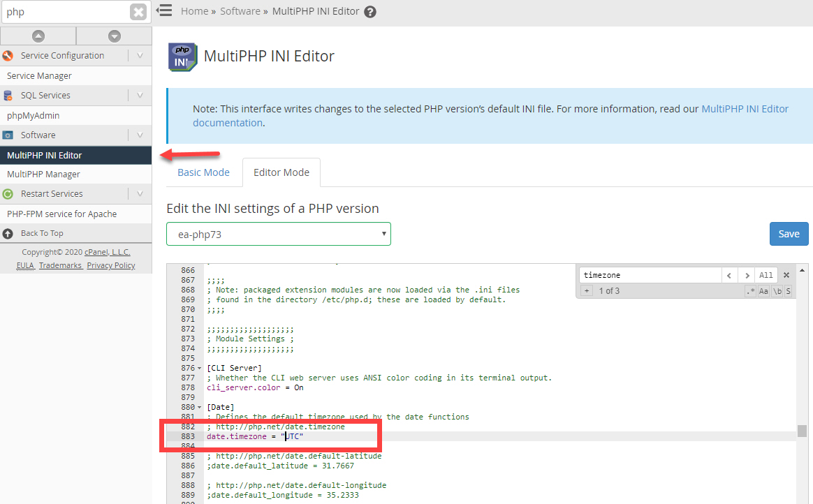Switch to Basic Mode tab

(x=203, y=172)
